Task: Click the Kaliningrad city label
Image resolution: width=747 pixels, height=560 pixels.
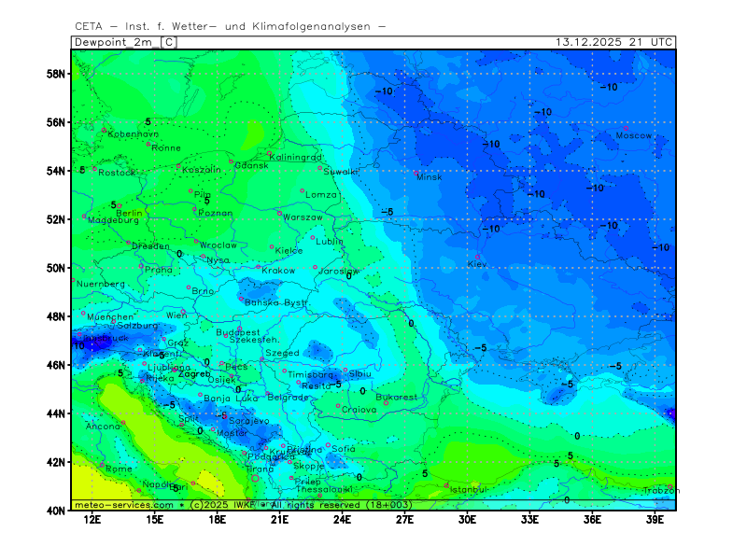Action: coord(297,158)
